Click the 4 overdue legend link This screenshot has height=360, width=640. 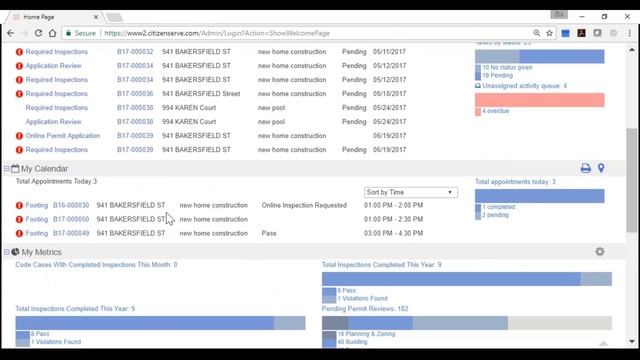tap(496, 111)
